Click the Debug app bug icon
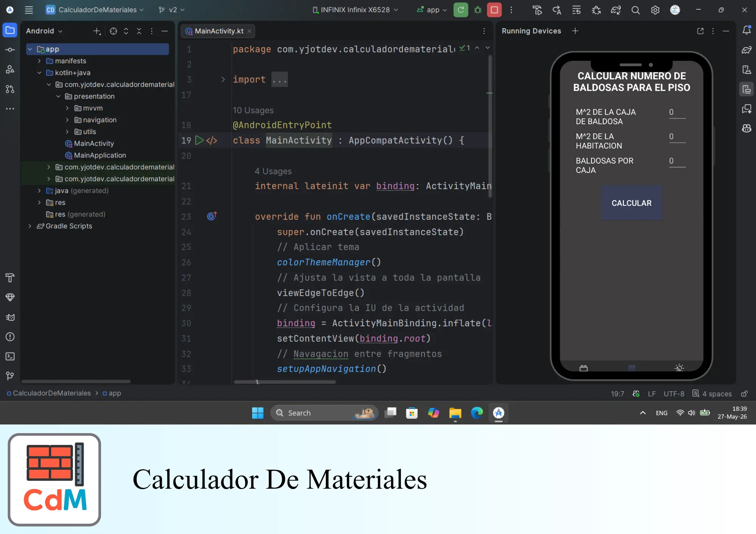The image size is (756, 534). (478, 10)
